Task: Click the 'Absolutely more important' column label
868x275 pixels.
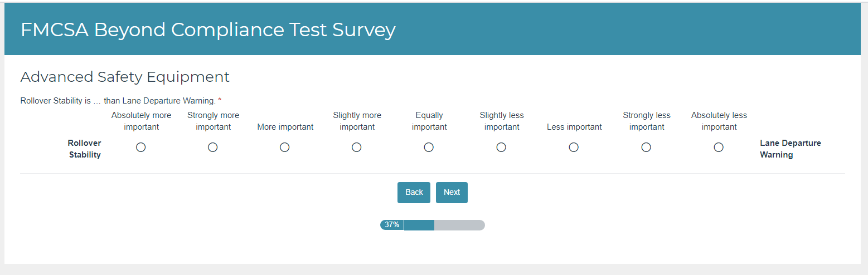Action: [141, 121]
